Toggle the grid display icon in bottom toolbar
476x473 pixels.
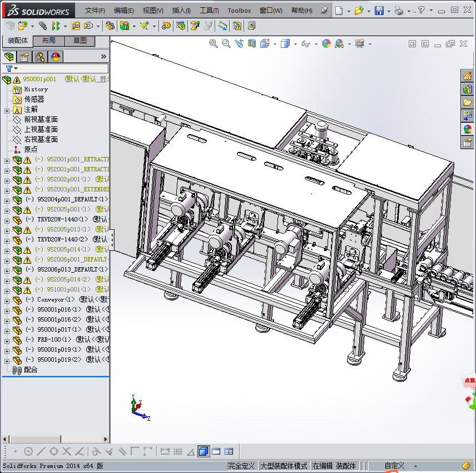(x=177, y=451)
